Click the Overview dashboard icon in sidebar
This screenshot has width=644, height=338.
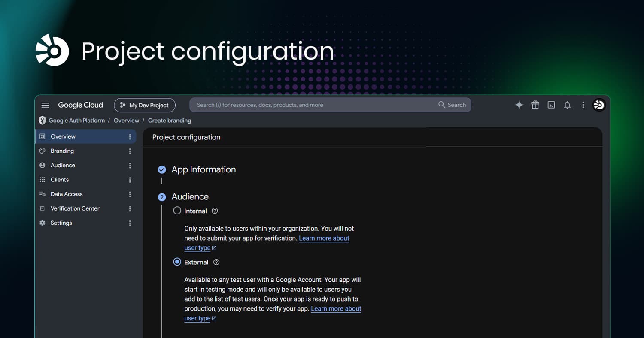tap(42, 136)
